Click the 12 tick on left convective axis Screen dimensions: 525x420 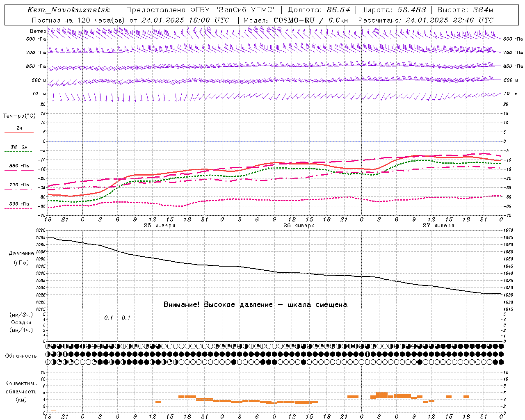[x=44, y=372]
